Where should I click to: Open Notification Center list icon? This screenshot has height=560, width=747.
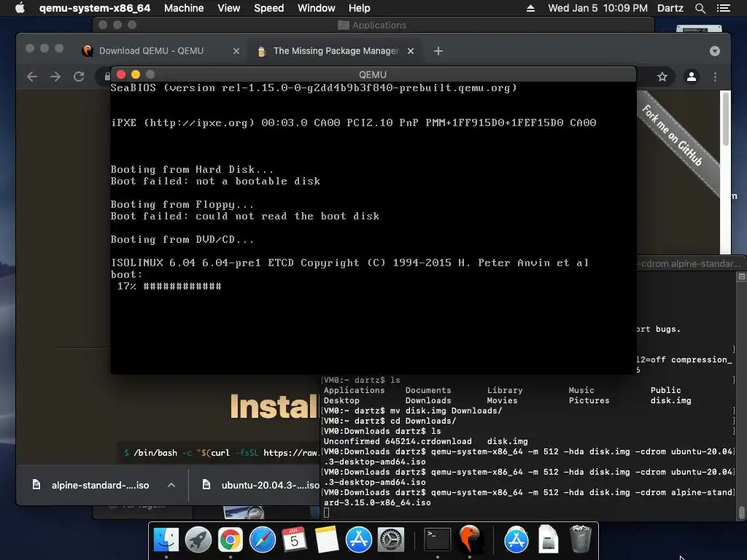click(723, 8)
